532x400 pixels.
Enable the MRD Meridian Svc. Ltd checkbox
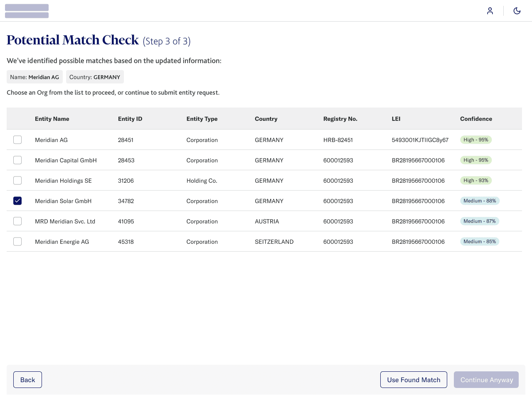[17, 221]
